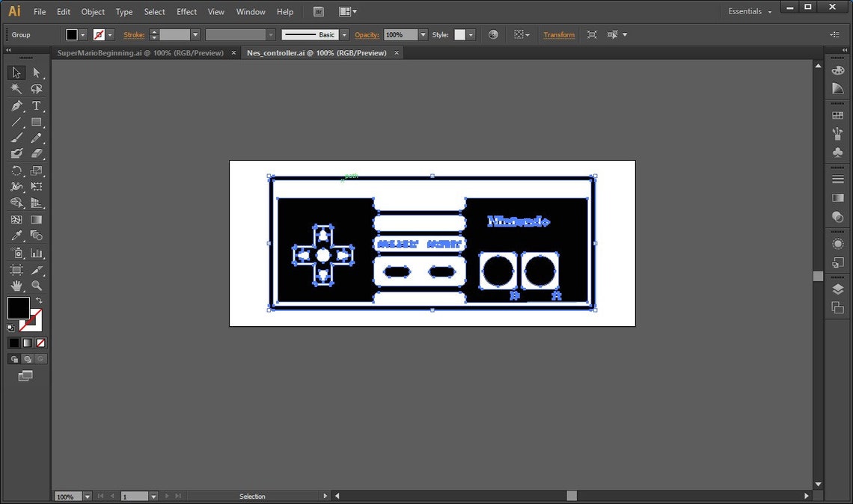Viewport: 853px width, 504px height.
Task: Set stroke to None in toolbox
Action: (40, 342)
